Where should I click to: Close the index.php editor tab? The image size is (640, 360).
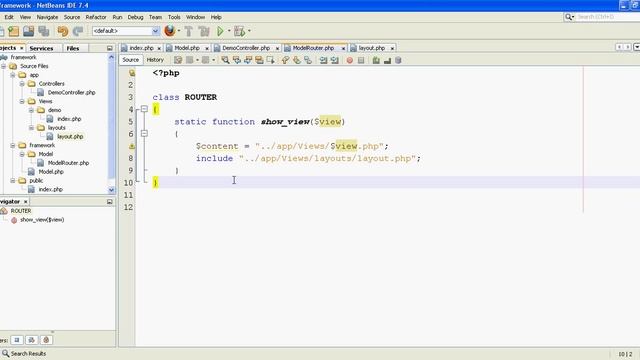pos(159,49)
